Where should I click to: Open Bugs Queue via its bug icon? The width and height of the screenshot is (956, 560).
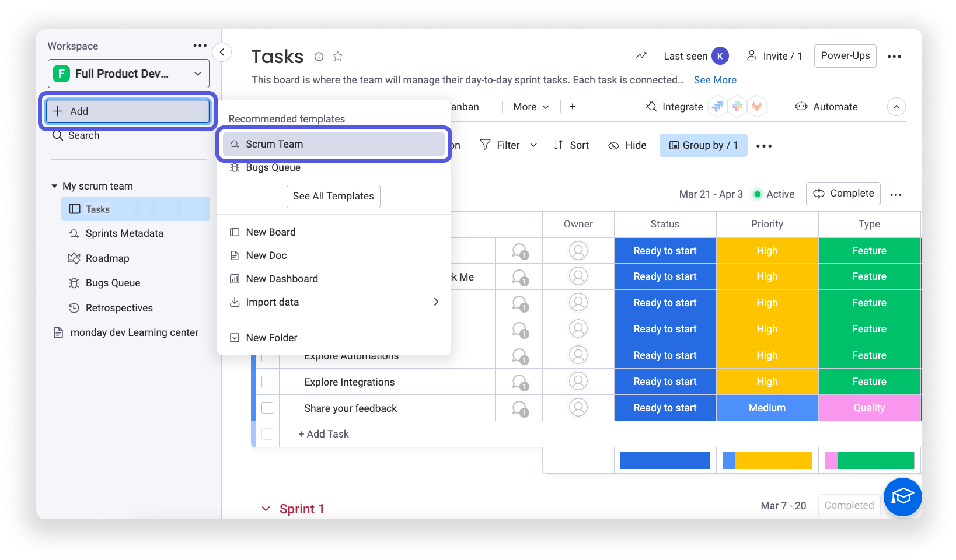click(x=74, y=283)
